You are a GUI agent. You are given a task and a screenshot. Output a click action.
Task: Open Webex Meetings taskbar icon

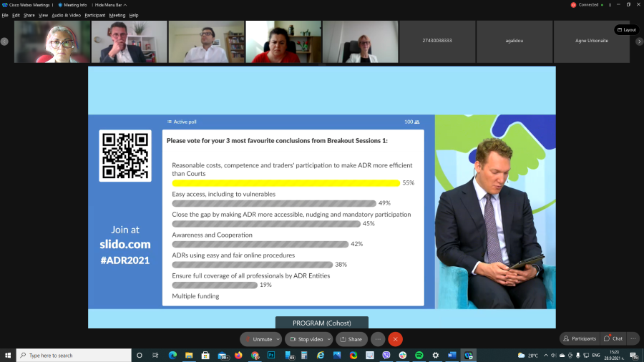(x=468, y=355)
